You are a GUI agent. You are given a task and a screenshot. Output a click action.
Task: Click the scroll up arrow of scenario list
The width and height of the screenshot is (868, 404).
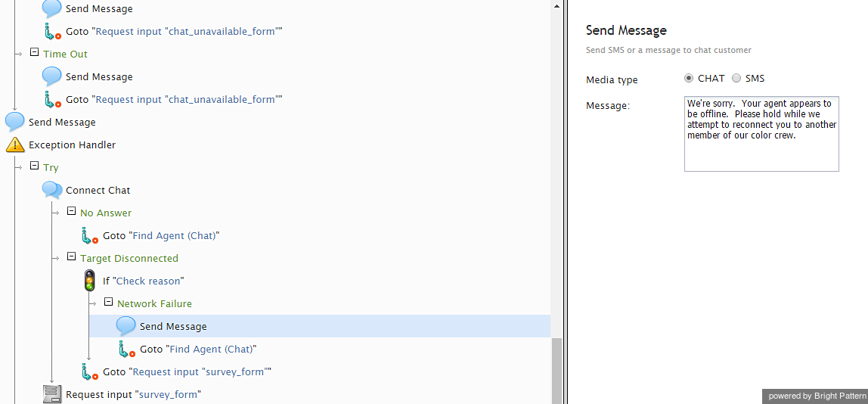[557, 5]
